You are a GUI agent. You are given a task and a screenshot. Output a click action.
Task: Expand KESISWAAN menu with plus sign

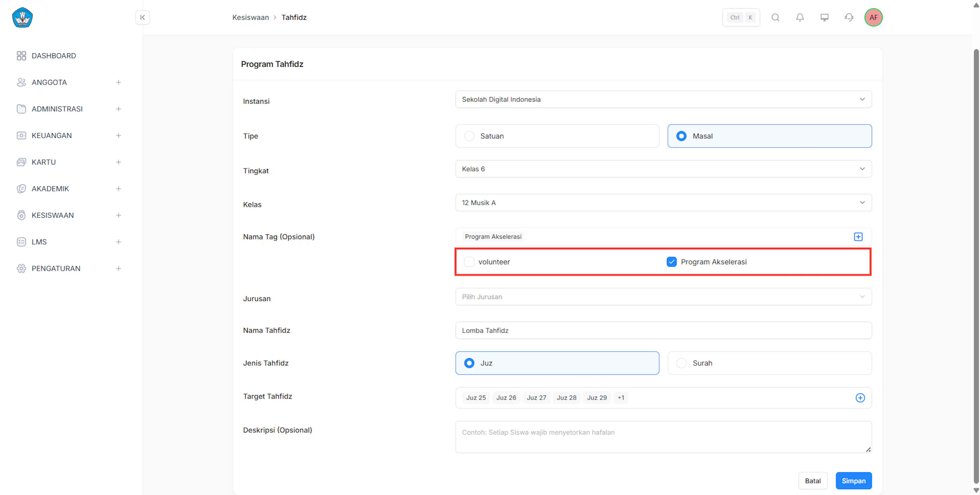coord(118,216)
